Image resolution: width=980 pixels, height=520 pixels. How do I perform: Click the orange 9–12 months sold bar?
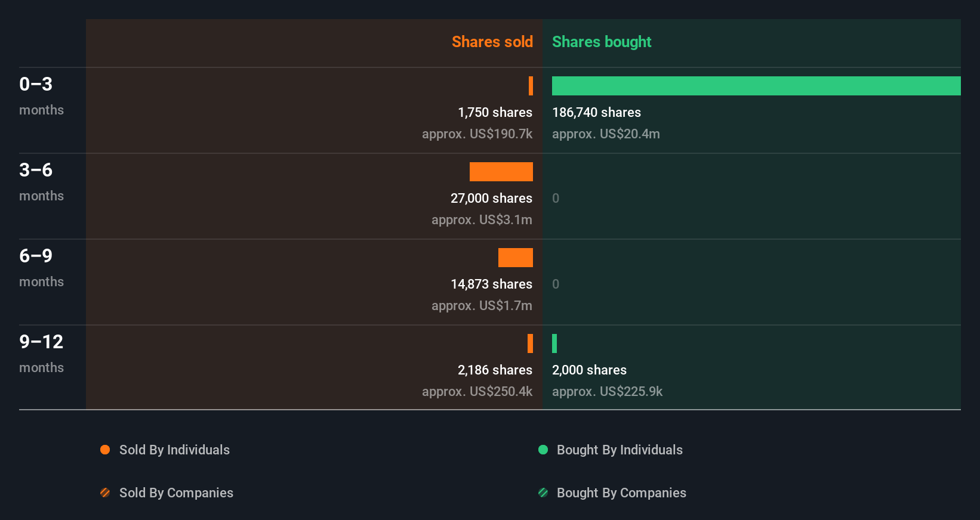(530, 343)
